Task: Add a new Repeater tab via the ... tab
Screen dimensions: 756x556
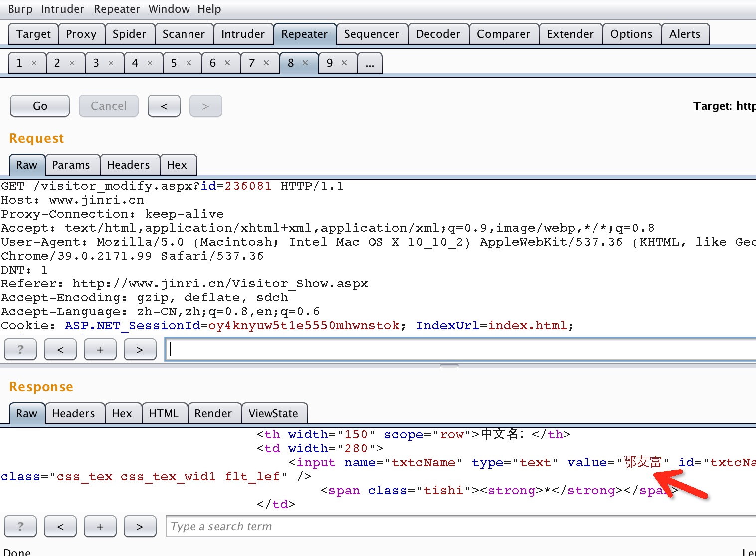Action: pyautogui.click(x=370, y=63)
